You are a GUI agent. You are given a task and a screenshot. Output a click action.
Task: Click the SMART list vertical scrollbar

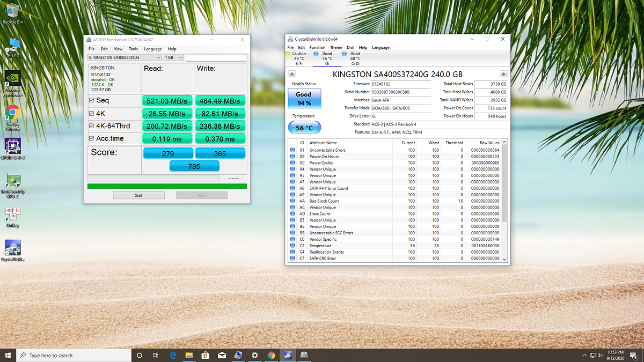(503, 183)
